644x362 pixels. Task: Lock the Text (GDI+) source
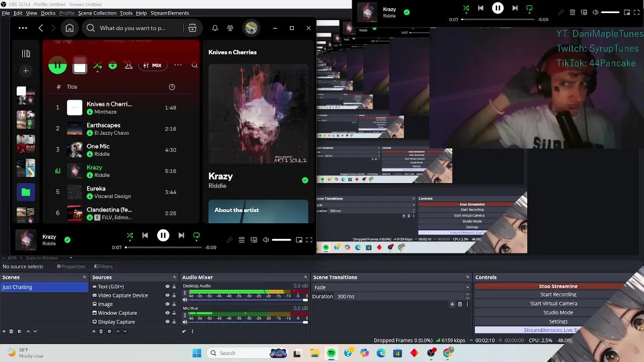click(174, 287)
